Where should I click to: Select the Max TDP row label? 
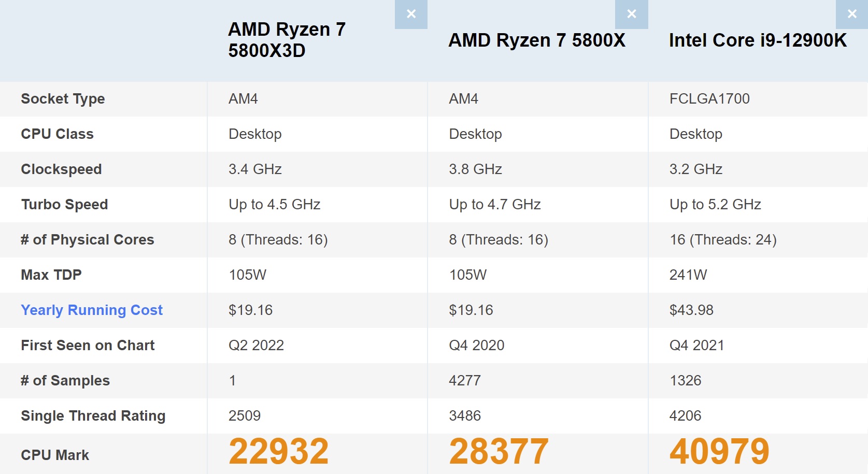[x=50, y=275]
